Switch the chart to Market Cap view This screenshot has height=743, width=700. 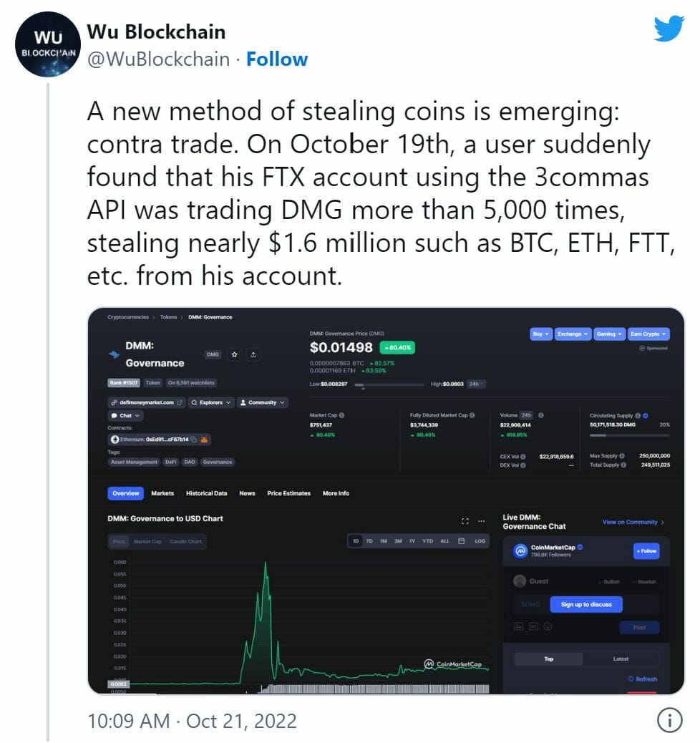(x=147, y=542)
